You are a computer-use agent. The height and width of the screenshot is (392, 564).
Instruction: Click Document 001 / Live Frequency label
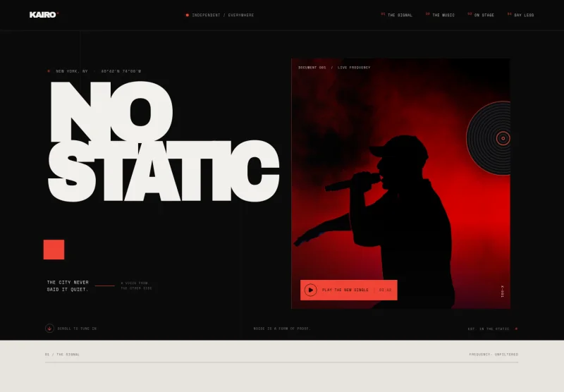coord(334,67)
